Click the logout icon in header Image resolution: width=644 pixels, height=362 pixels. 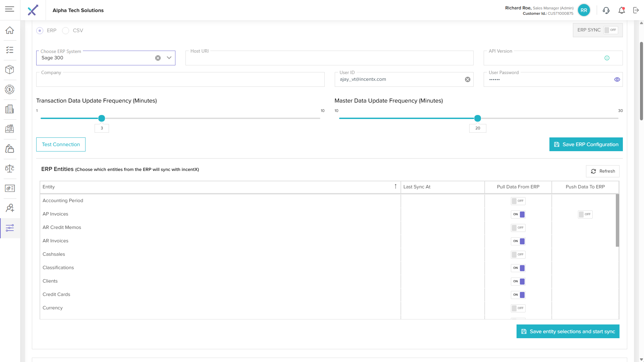[636, 10]
